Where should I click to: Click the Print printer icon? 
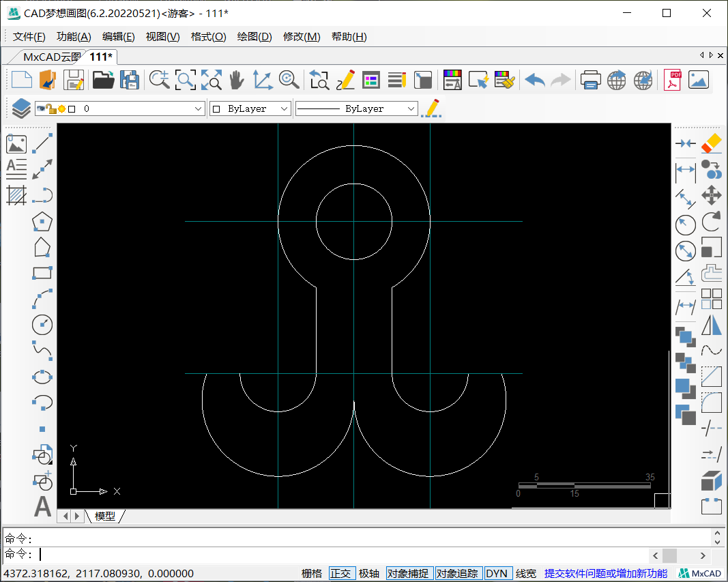point(591,80)
